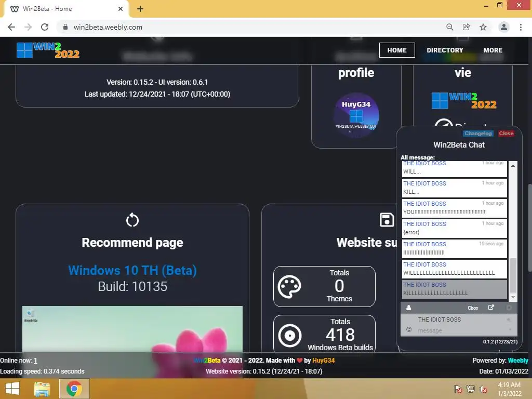532x399 pixels.
Task: Share this page icon
Action: [x=467, y=27]
